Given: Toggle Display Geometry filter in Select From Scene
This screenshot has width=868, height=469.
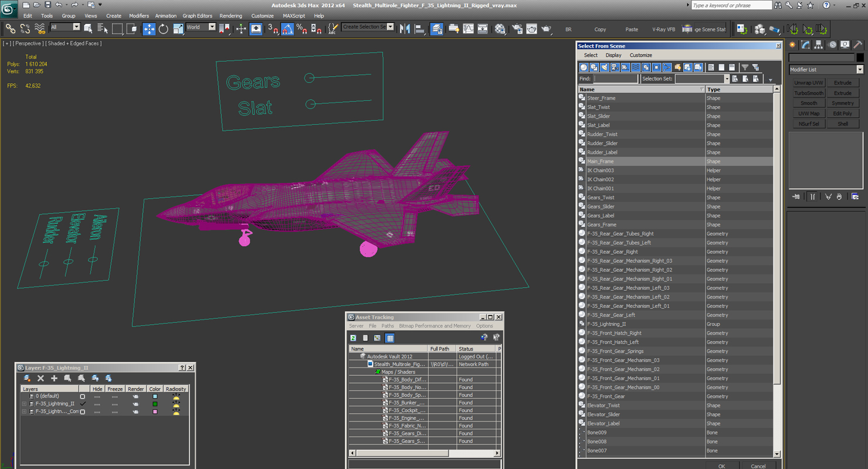Looking at the screenshot, I should coord(584,67).
